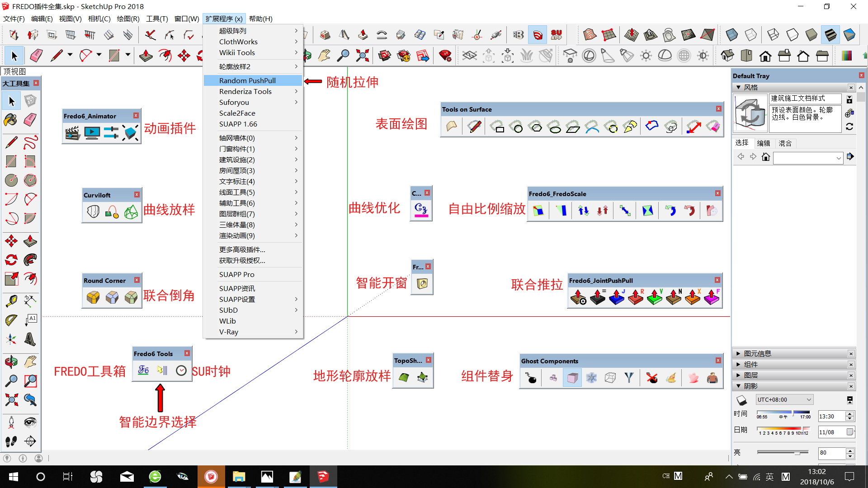Image resolution: width=868 pixels, height=488 pixels.
Task: Click the Tools on Surface eraser icon
Action: pyautogui.click(x=713, y=127)
